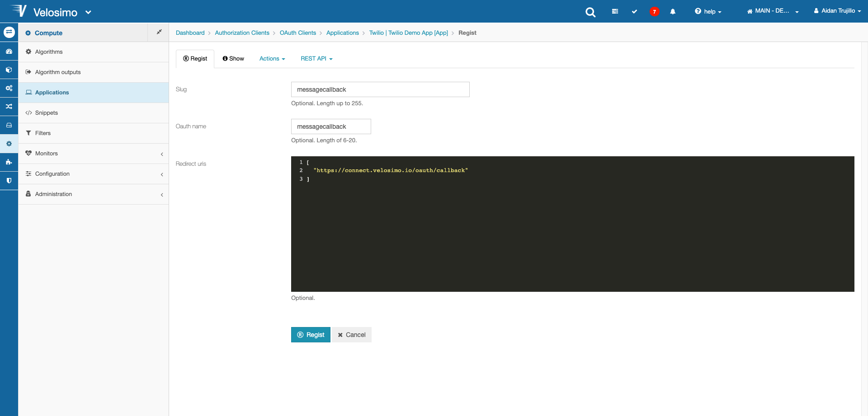Go to Authorization Clients breadcrumb
The width and height of the screenshot is (868, 416).
[x=242, y=33]
